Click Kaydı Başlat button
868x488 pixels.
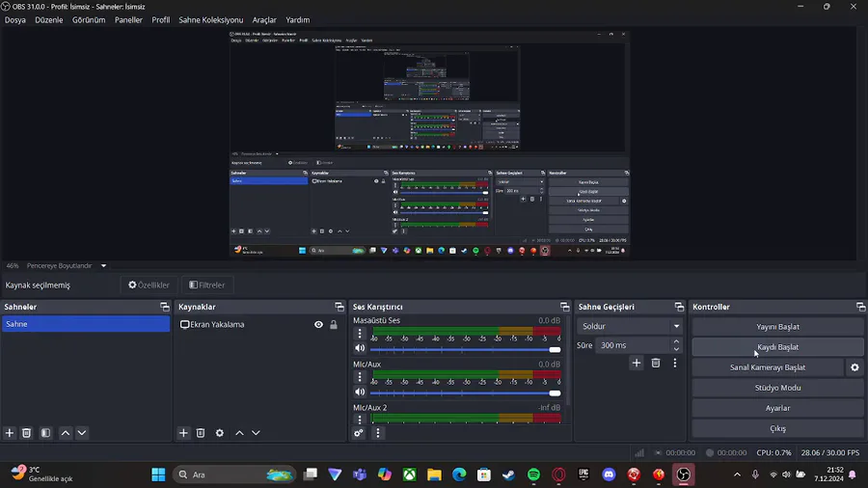tap(777, 347)
